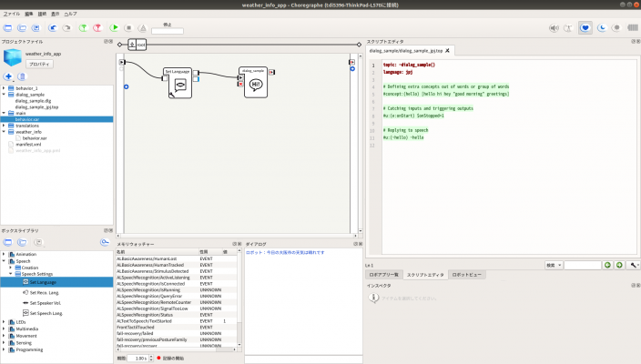This screenshot has height=364, width=641.
Task: Select the dialog_sample Hi! box
Action: pos(256,83)
